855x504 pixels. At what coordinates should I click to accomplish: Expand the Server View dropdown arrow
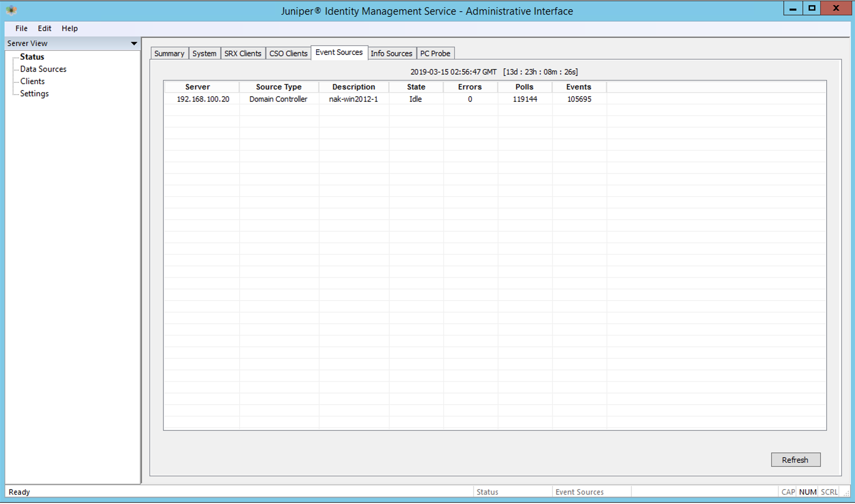point(134,44)
